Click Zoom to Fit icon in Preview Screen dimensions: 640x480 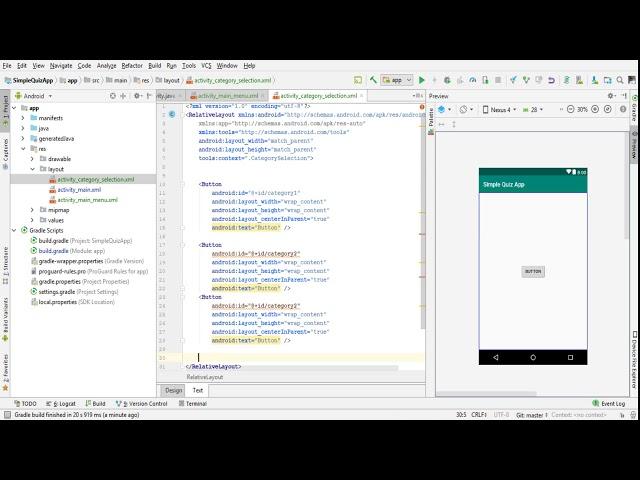(608, 109)
